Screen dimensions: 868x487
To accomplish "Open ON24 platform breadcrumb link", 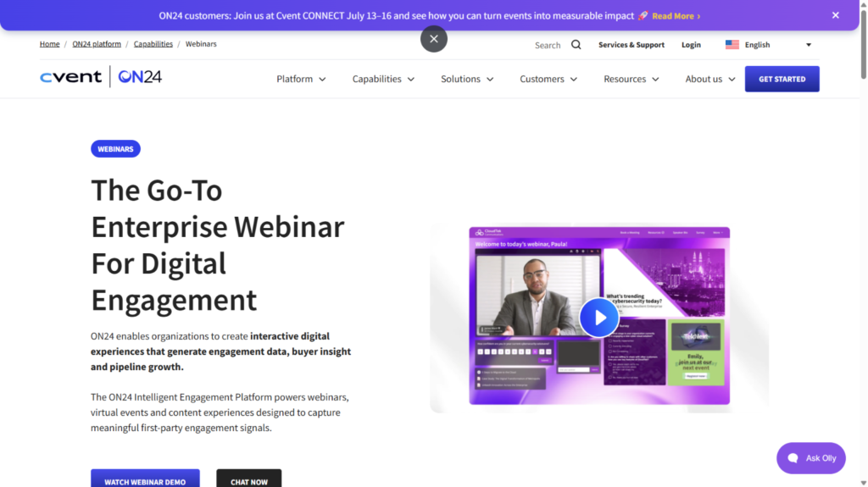I will [x=97, y=44].
